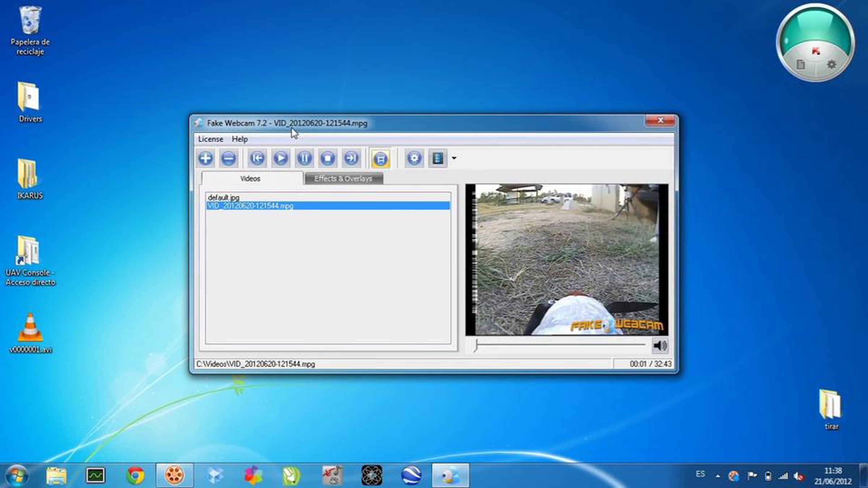This screenshot has height=488, width=868.
Task: Click the colorful paint tray icon
Action: (x=733, y=476)
